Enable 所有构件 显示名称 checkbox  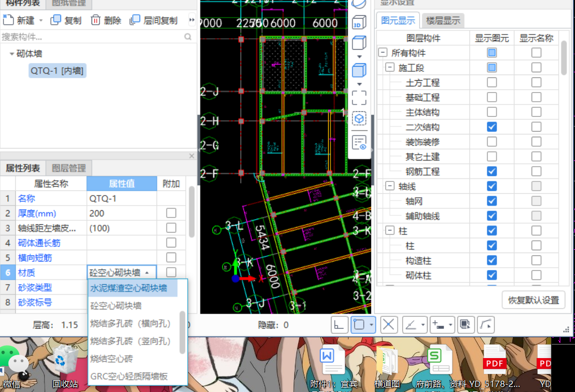coord(536,53)
